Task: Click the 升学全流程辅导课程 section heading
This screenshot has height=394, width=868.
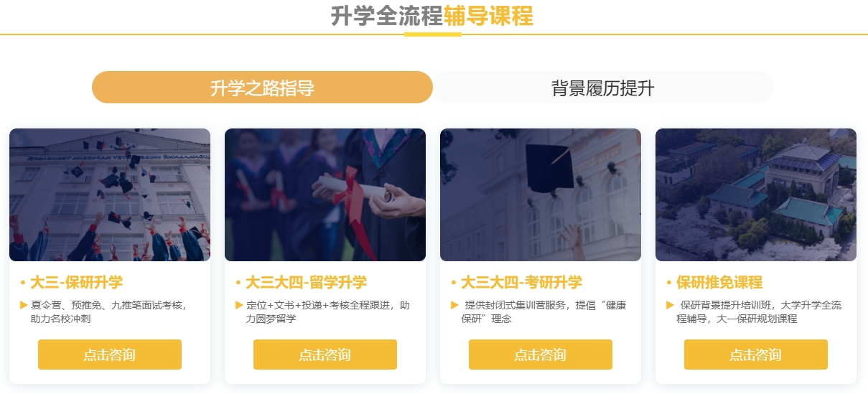Action: [432, 16]
